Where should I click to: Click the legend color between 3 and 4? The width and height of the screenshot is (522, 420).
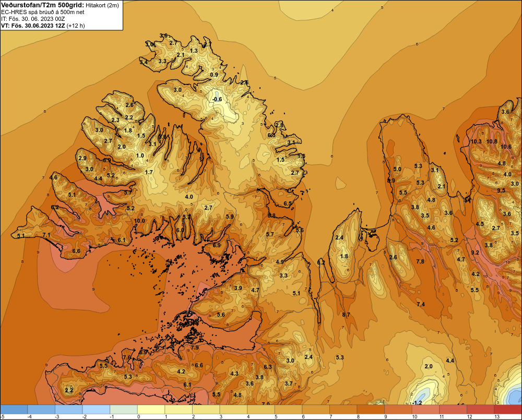coord(233,410)
